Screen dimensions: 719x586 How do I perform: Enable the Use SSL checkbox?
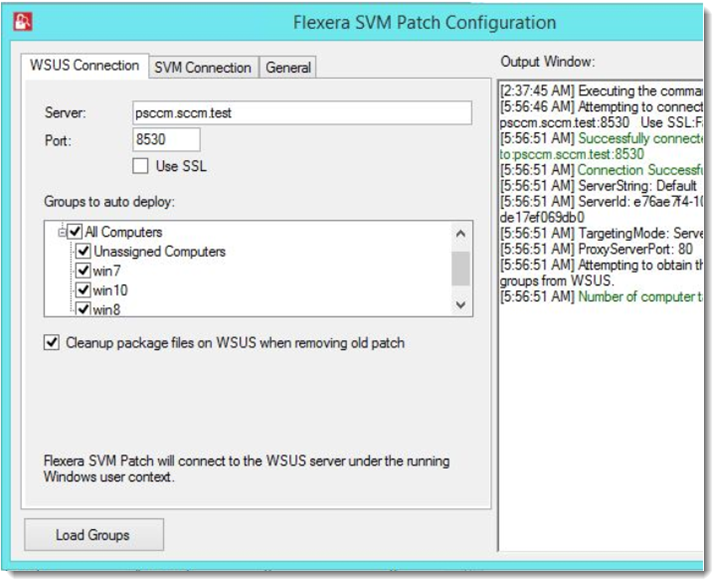(x=140, y=166)
